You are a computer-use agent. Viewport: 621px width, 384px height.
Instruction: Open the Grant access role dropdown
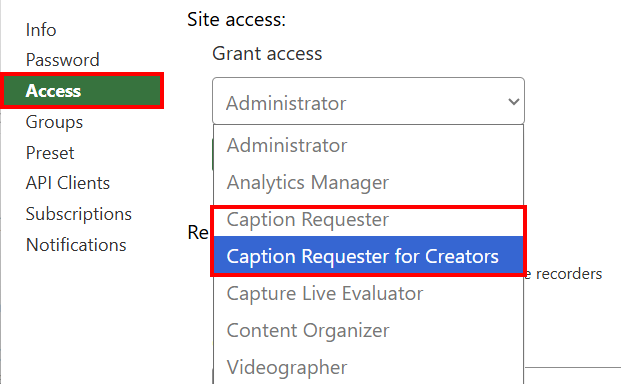[x=368, y=101]
